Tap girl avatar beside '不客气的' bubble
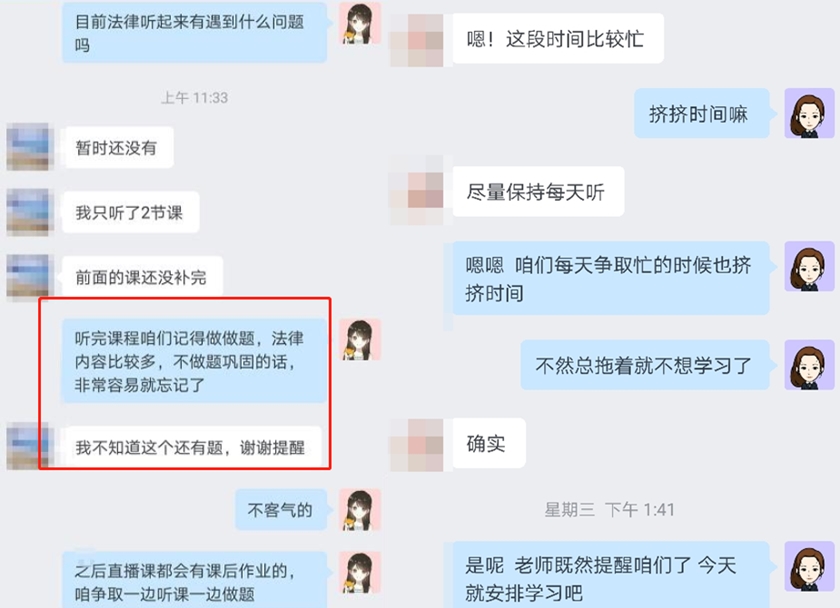This screenshot has height=608, width=840. pyautogui.click(x=361, y=509)
